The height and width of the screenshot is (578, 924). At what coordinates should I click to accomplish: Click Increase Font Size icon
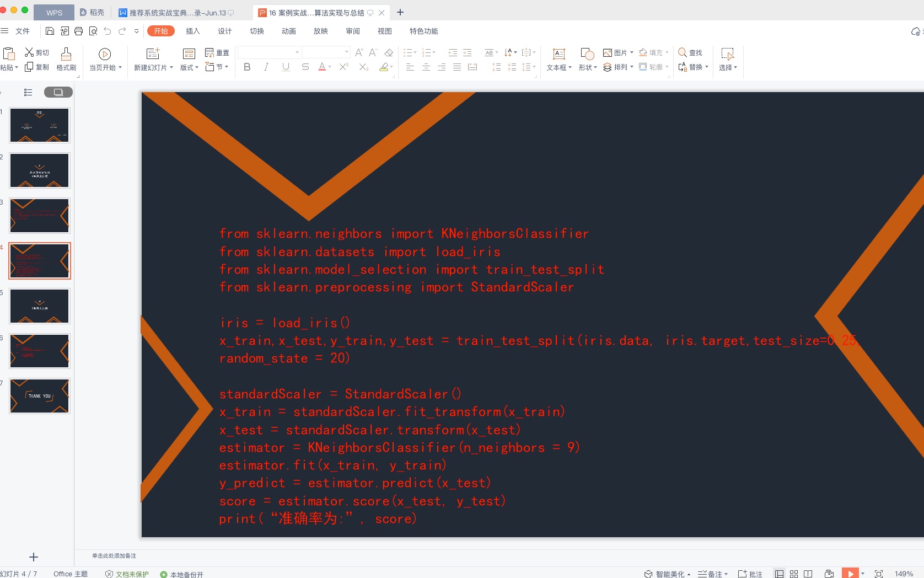point(359,52)
